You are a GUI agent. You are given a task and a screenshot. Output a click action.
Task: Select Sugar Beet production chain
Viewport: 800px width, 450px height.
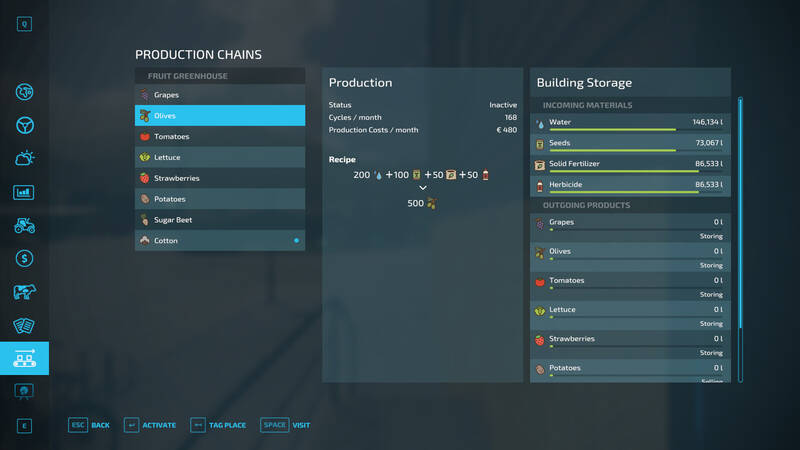click(220, 220)
